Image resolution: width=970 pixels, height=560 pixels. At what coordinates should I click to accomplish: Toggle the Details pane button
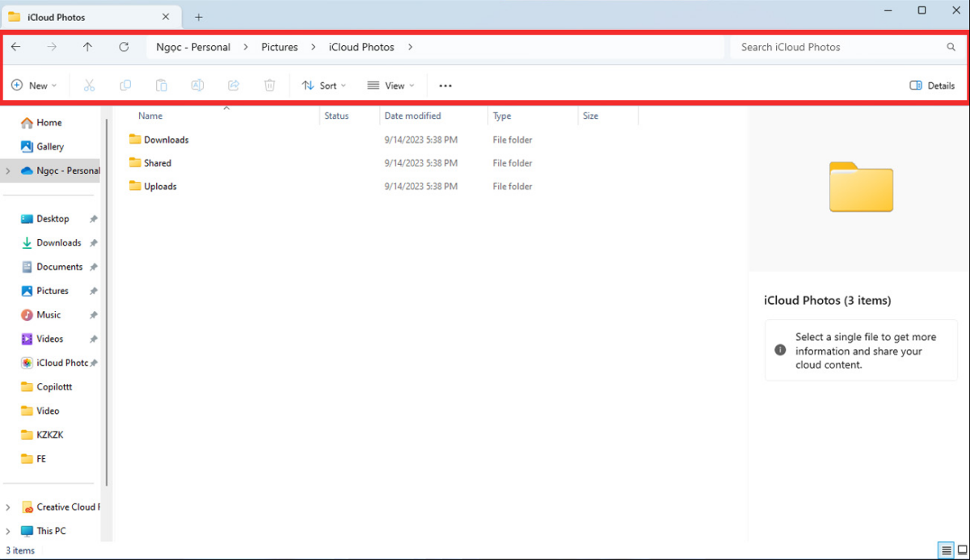tap(932, 86)
